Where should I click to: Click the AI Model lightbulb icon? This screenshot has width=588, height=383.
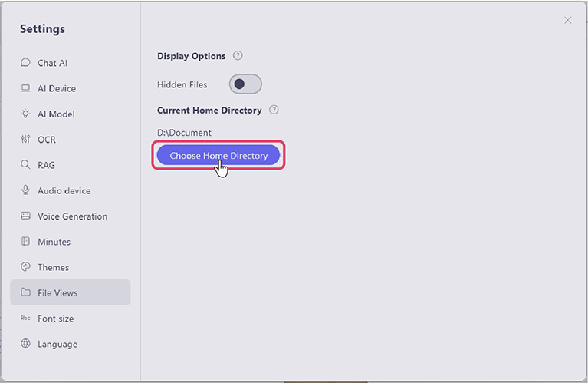[x=25, y=114]
